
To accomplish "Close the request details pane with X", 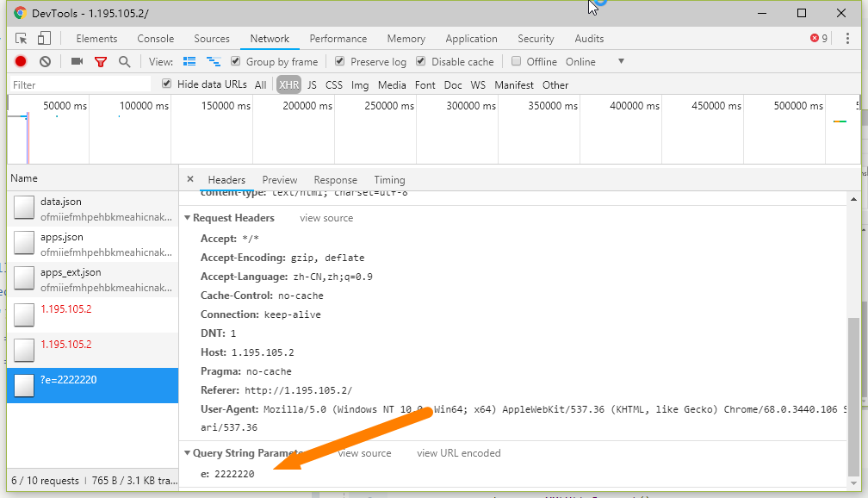I will tap(189, 179).
